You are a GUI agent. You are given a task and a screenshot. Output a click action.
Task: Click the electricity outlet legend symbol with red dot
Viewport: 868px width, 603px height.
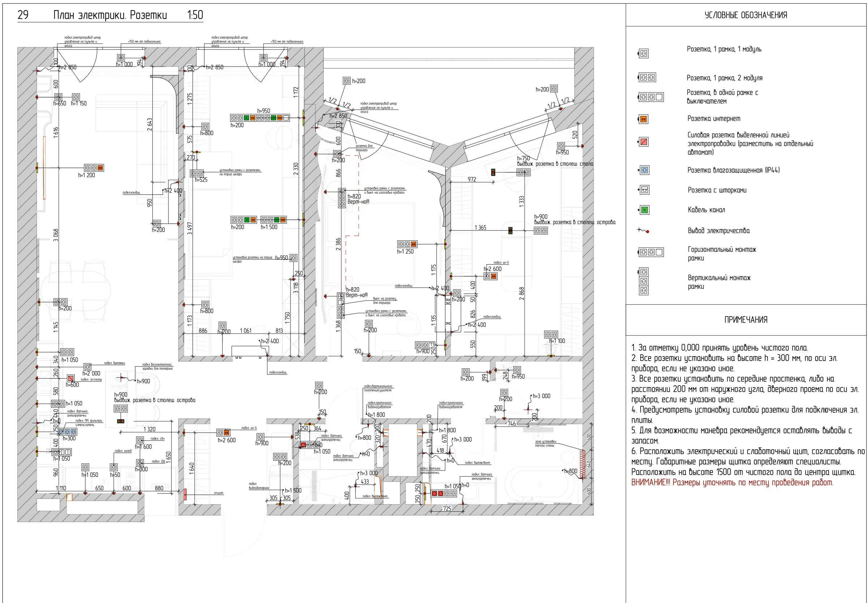tap(643, 230)
